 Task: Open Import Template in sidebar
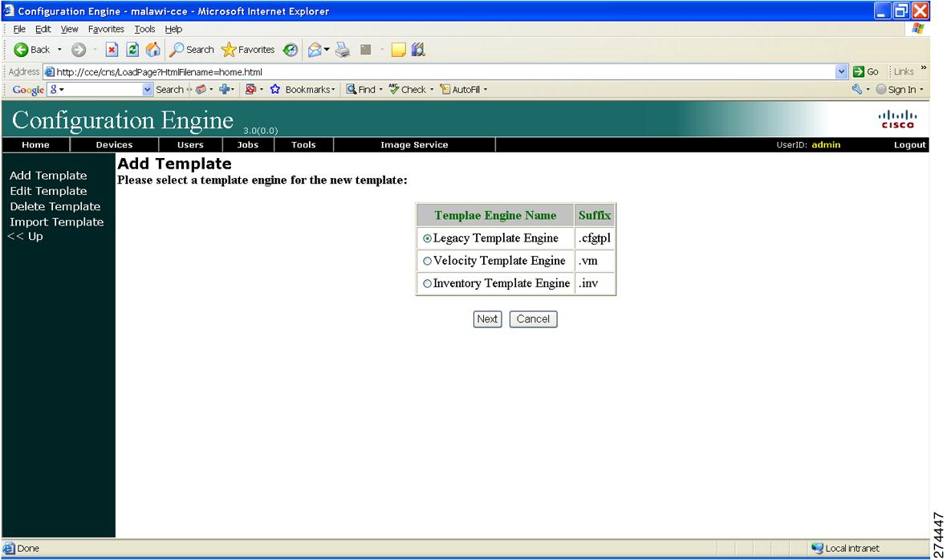pyautogui.click(x=57, y=222)
